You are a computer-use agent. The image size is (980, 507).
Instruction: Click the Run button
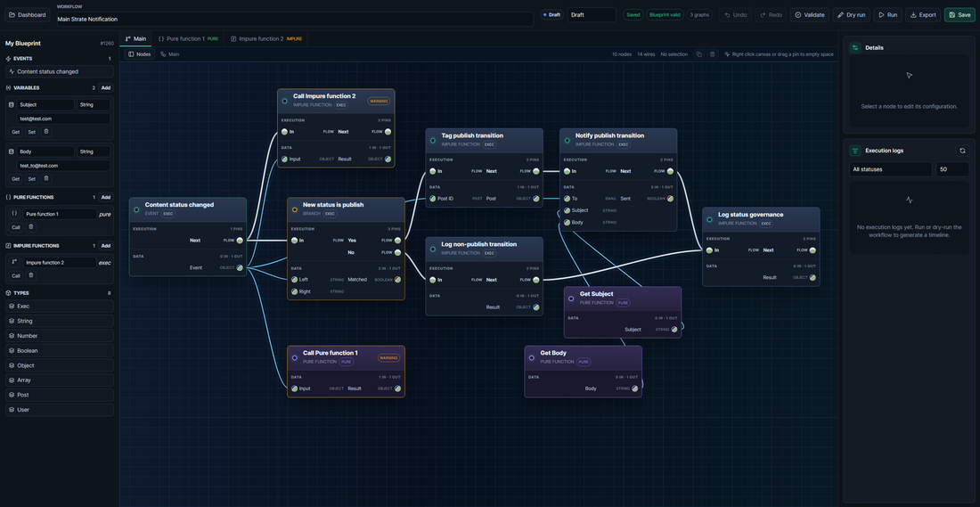887,14
